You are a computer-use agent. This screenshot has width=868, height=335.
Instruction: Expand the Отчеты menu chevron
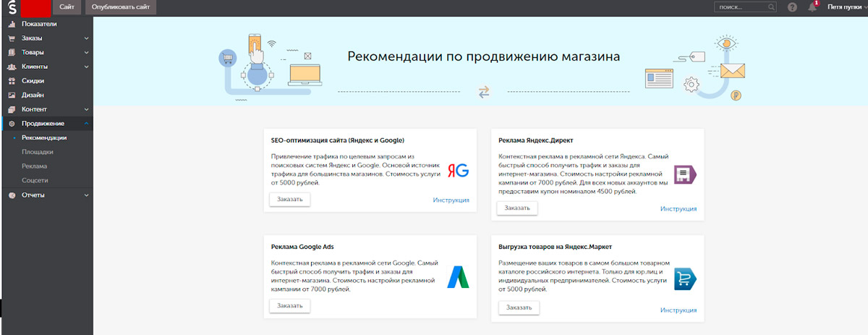tap(86, 195)
